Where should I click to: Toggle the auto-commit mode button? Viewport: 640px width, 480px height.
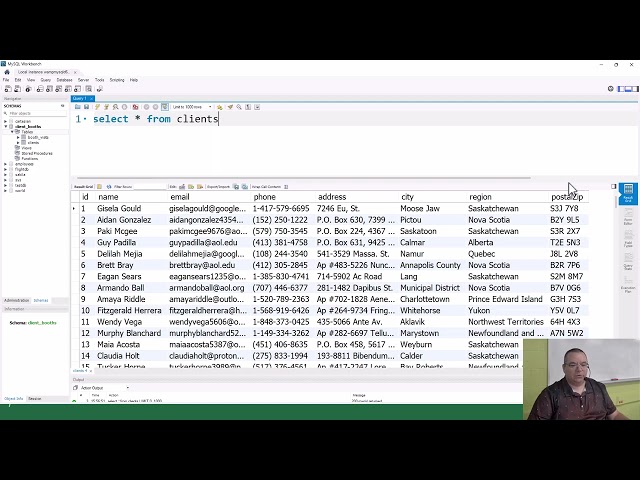tap(164, 107)
